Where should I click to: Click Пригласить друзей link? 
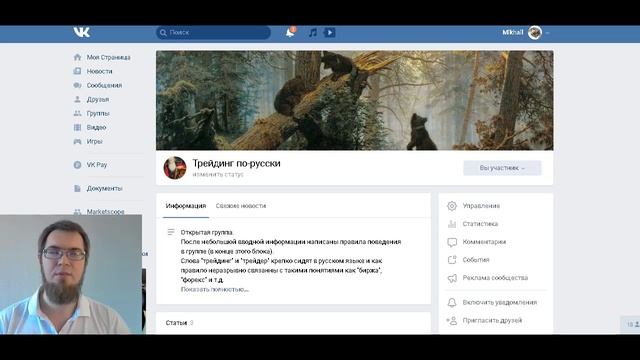tap(492, 320)
